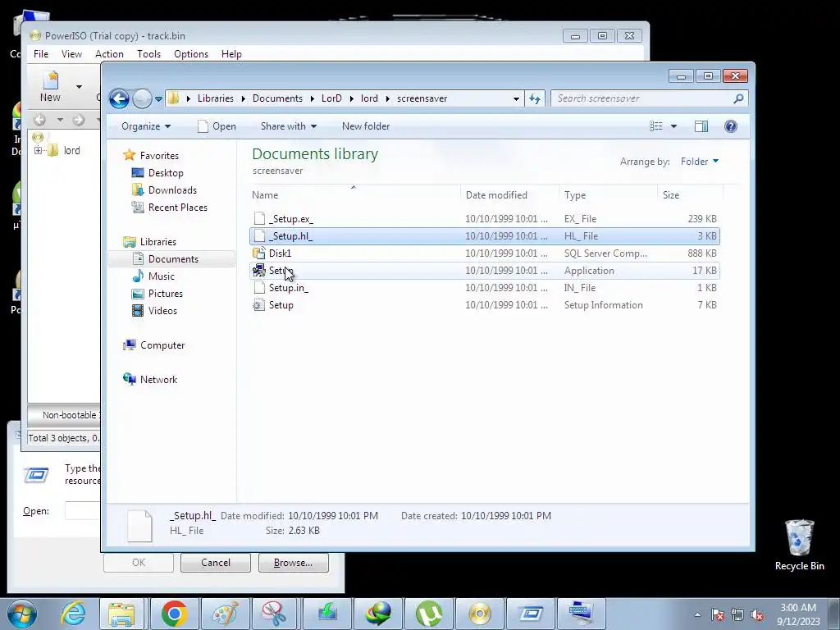Click the Explorer Forward arrow button
Screen dimensions: 840x630
142,98
